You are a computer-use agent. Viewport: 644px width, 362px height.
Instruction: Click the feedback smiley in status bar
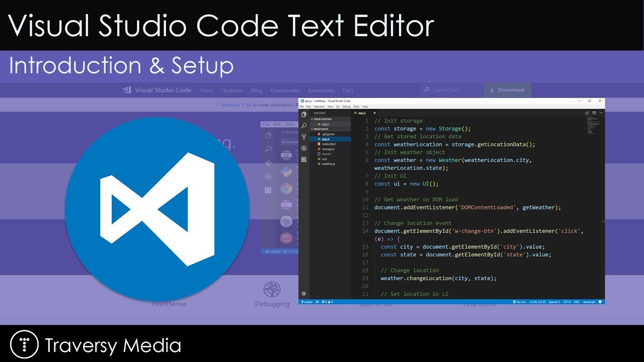(x=600, y=302)
